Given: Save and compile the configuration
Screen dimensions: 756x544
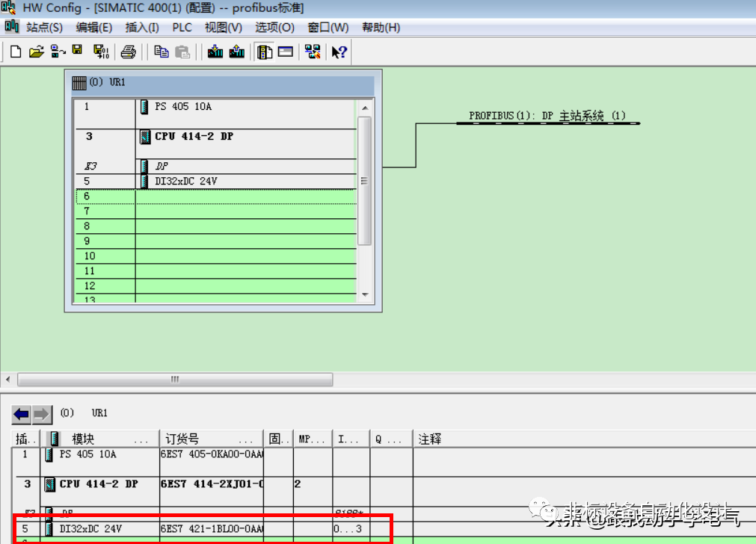Looking at the screenshot, I should 101,52.
